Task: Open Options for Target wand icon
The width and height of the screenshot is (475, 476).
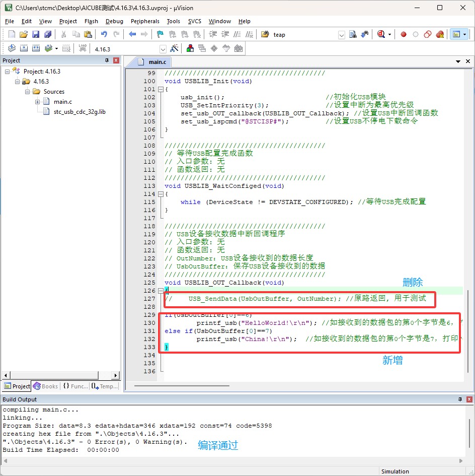Action: [x=174, y=49]
